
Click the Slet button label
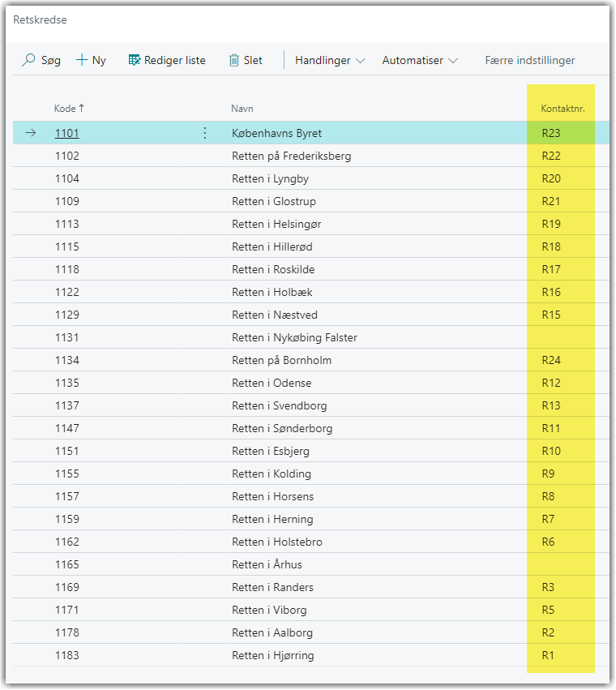[253, 60]
